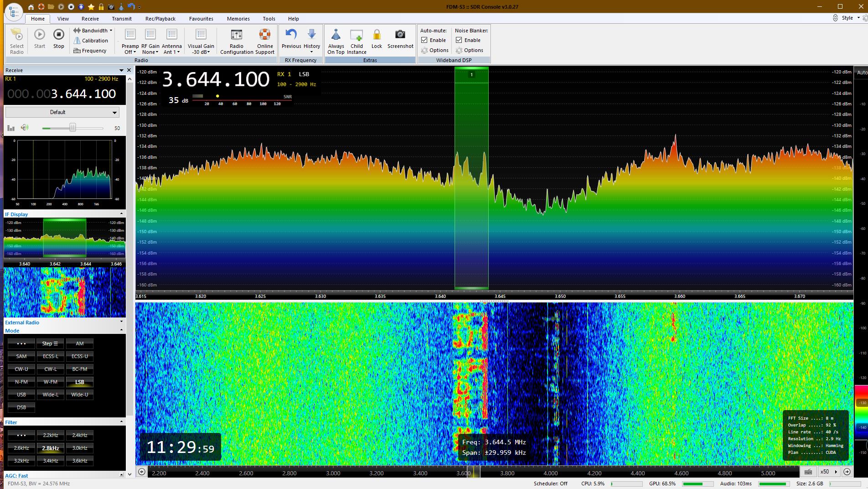This screenshot has width=868, height=489.
Task: Select USB mode button
Action: click(x=21, y=395)
